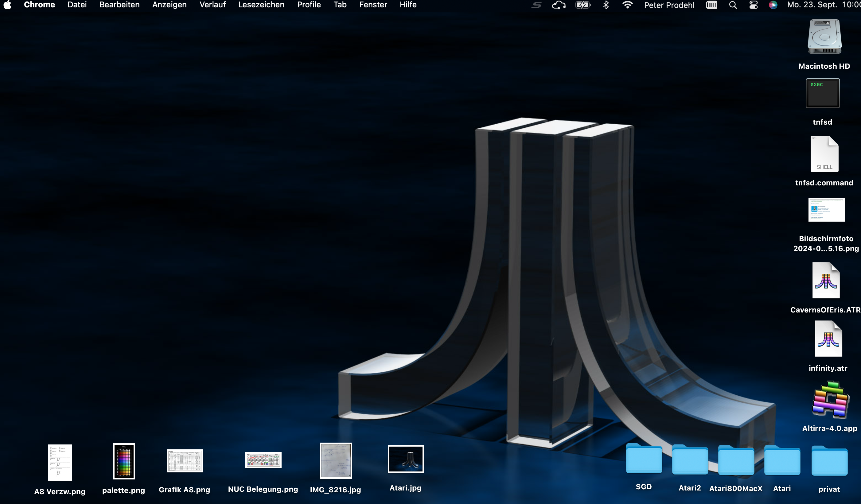Open the Macintosh HD drive icon
The image size is (861, 504).
point(824,37)
